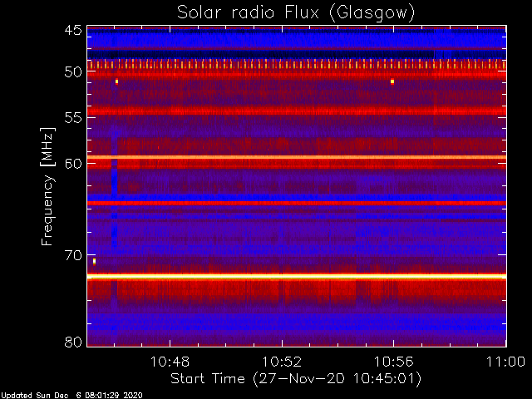This screenshot has height=399, width=532.
Task: Click the 80 frequency tick label
Action: click(73, 342)
